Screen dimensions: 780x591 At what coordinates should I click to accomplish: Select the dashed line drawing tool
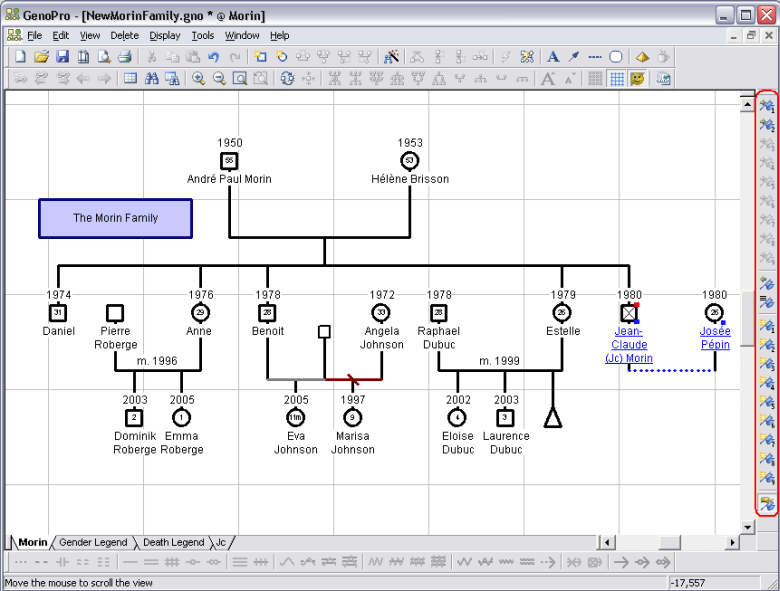click(594, 57)
